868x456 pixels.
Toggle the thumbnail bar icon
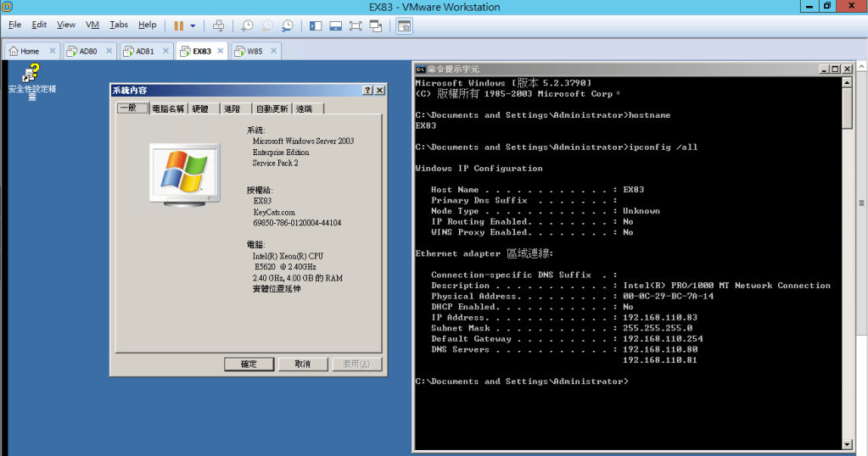point(335,25)
